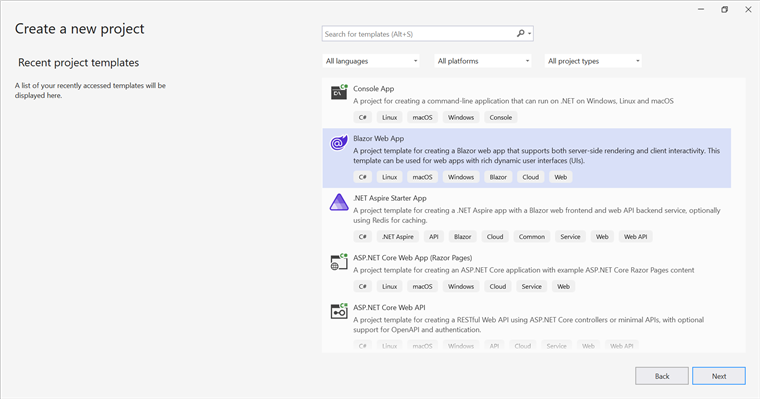
Task: Click the Linux tag under Console App
Action: point(390,117)
